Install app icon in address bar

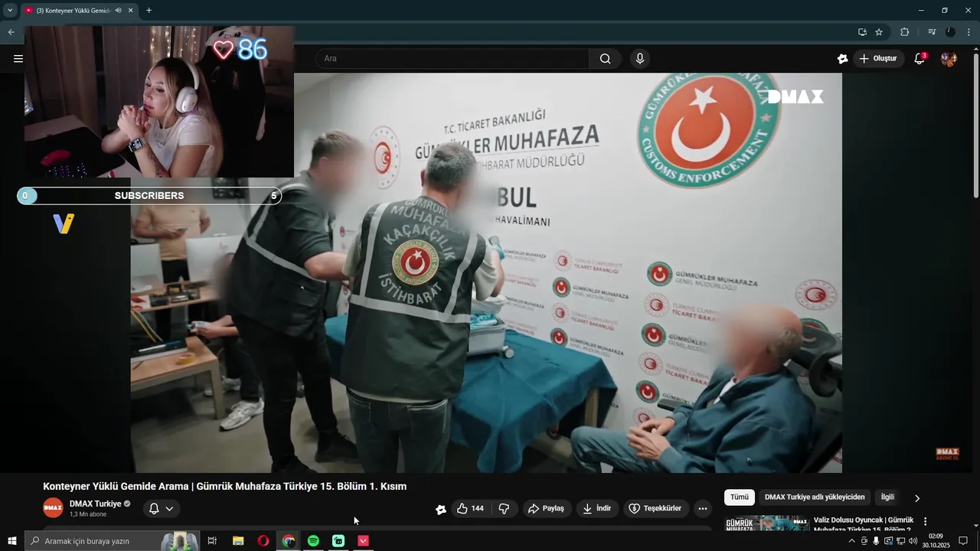(862, 32)
